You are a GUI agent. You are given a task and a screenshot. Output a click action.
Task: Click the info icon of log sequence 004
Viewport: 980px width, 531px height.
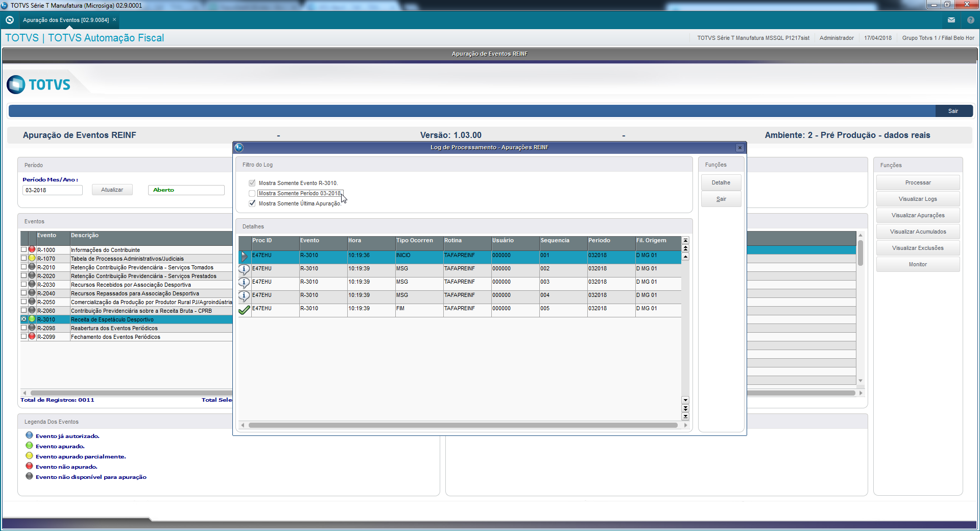[x=244, y=296]
